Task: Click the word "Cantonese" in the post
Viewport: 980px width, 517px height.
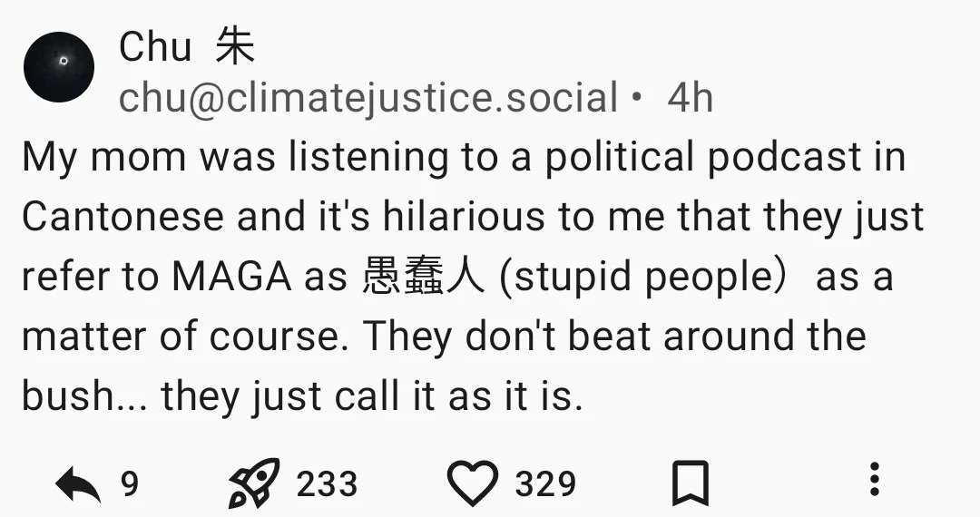Action: tap(122, 217)
